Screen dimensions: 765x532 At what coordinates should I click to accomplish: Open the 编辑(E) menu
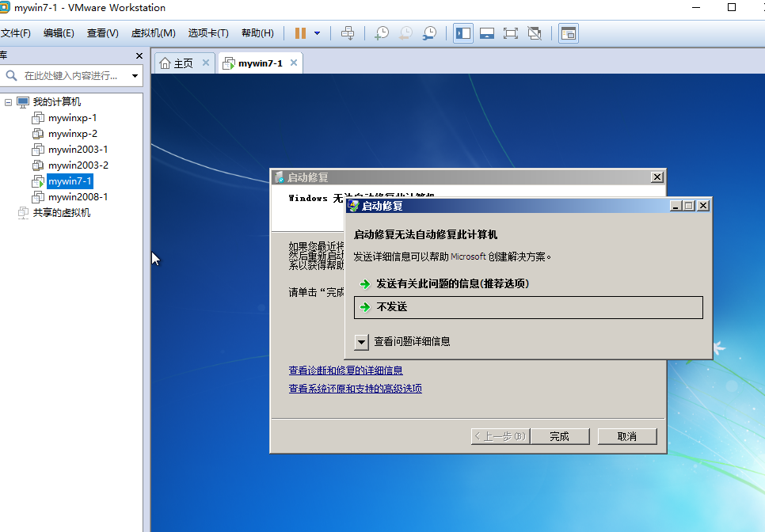click(x=59, y=33)
